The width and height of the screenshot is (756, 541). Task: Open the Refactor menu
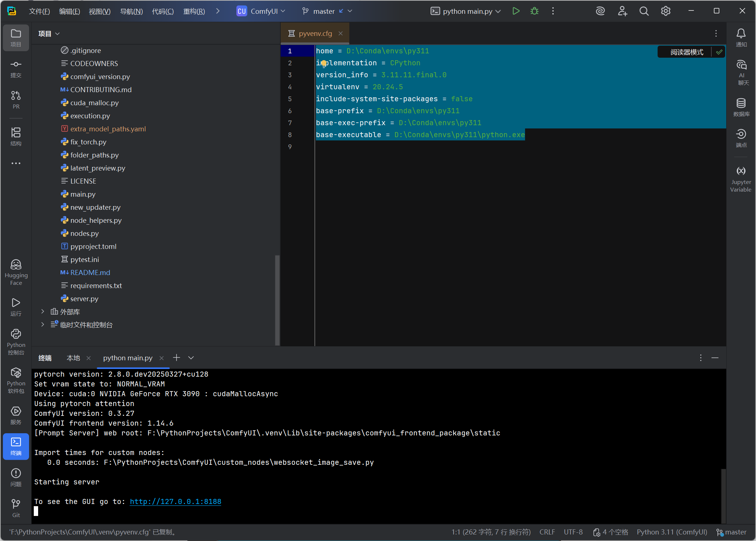(x=194, y=11)
